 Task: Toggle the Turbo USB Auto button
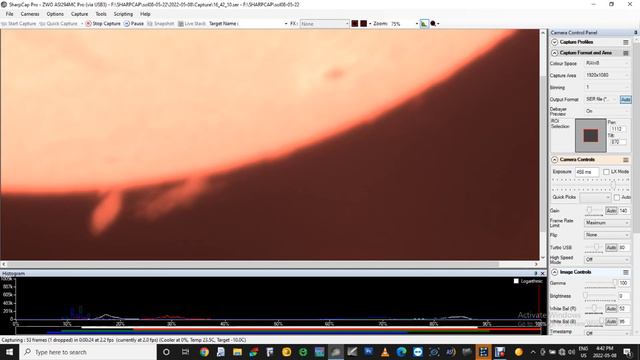coord(611,247)
